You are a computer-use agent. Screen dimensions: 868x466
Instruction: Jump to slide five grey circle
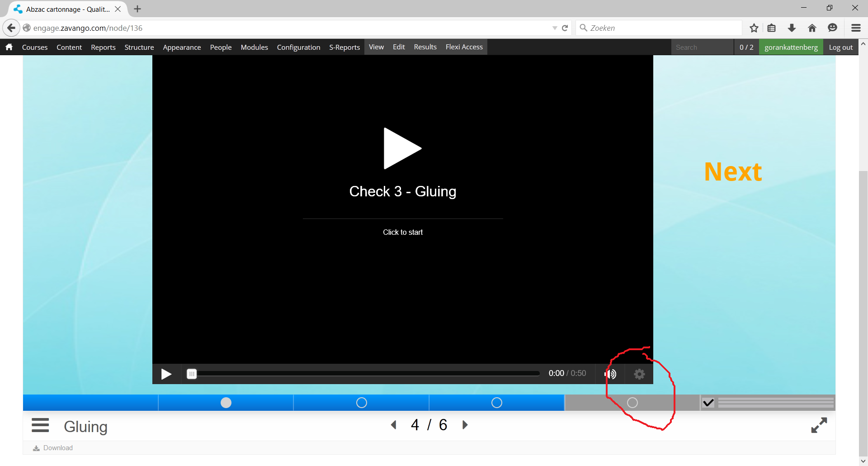pos(632,403)
